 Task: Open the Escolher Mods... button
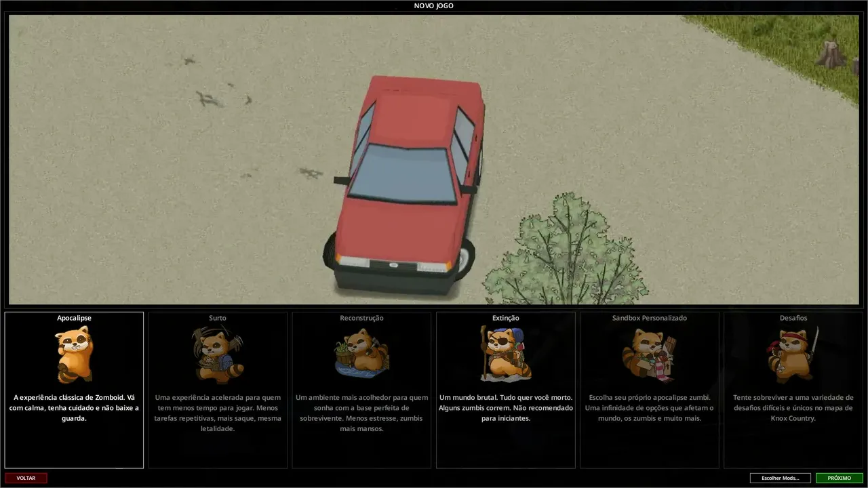(781, 478)
